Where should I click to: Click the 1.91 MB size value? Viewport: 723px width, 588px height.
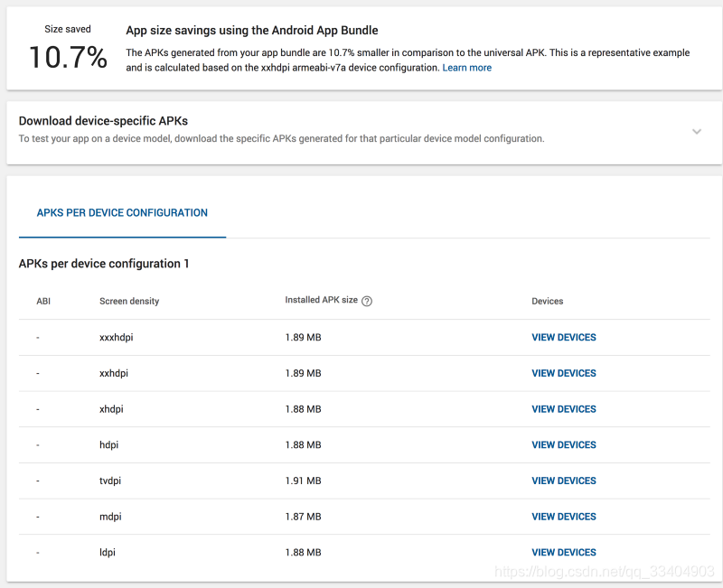click(303, 481)
